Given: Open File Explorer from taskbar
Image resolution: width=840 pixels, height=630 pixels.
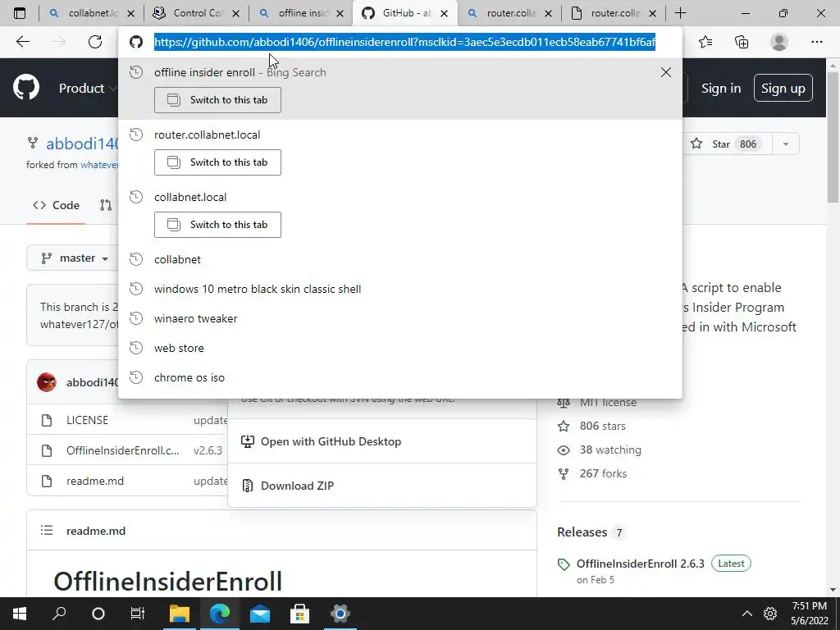Looking at the screenshot, I should [180, 614].
